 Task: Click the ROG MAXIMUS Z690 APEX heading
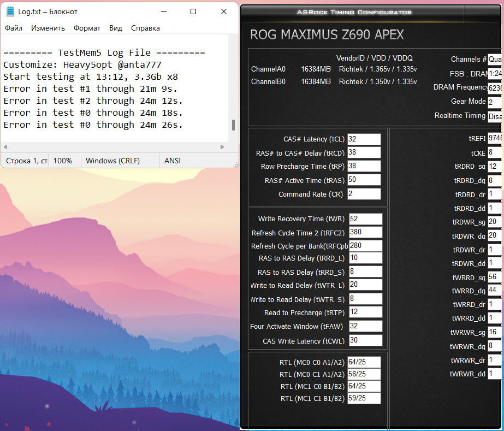click(327, 35)
